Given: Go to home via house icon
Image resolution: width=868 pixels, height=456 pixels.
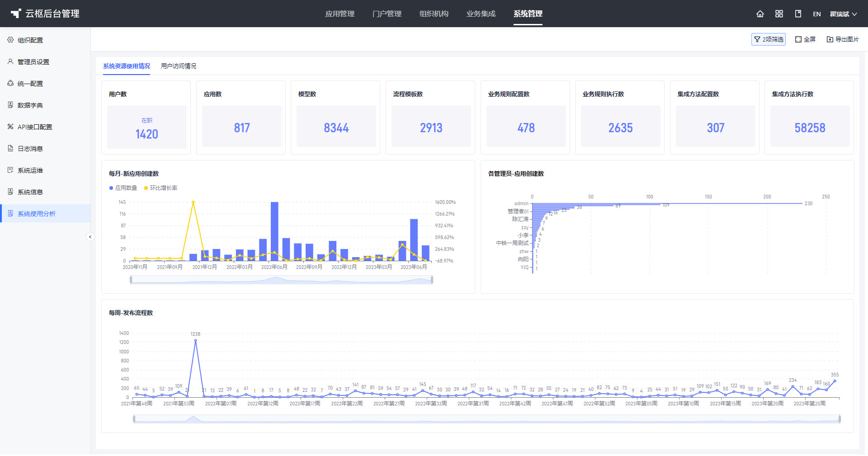Looking at the screenshot, I should coord(760,14).
